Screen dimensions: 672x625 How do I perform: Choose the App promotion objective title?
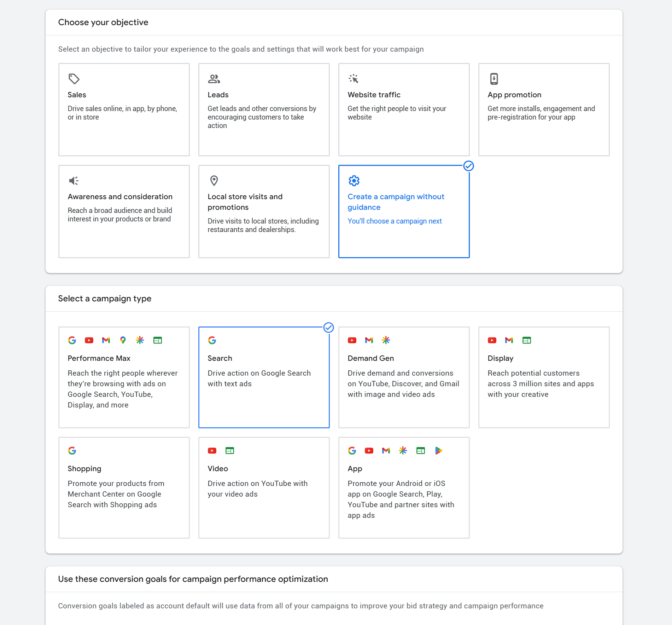click(514, 95)
